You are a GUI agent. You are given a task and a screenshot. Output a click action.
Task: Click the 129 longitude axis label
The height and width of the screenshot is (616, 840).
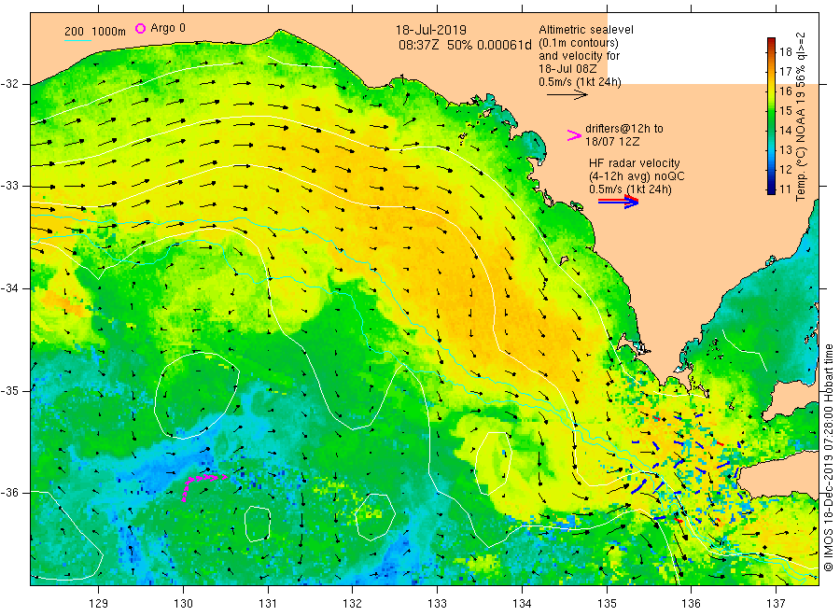[99, 604]
